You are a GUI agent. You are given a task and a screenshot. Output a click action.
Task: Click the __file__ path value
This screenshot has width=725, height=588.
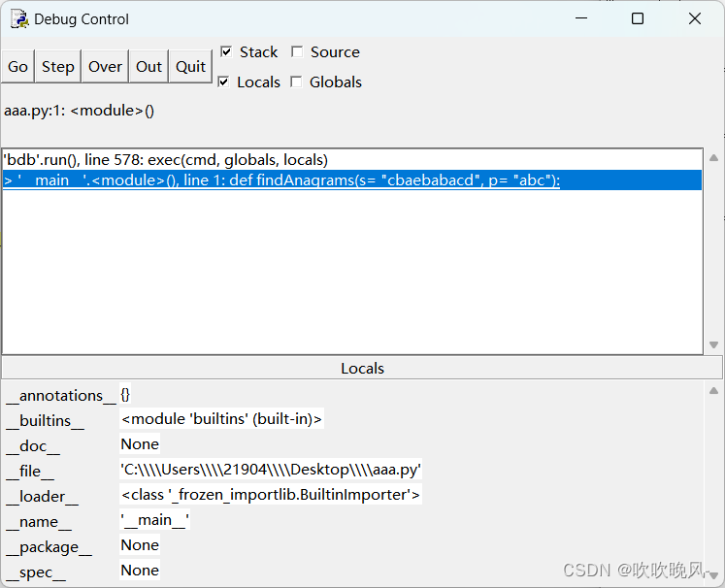pos(271,470)
